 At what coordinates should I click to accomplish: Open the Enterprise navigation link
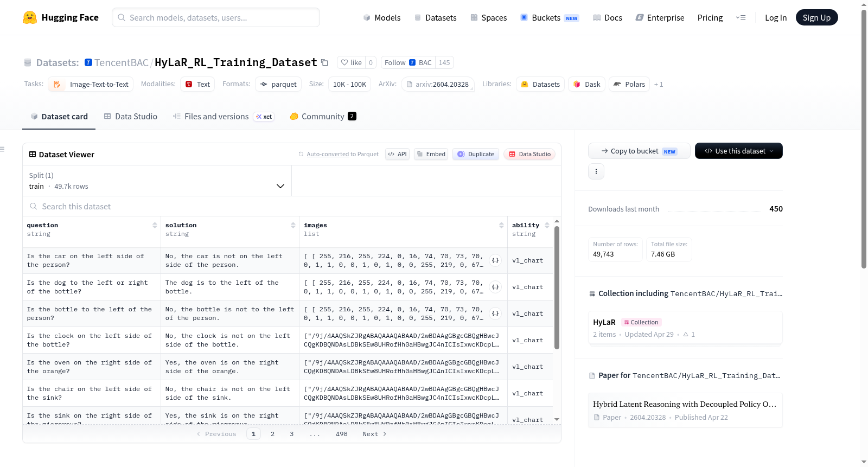coord(660,17)
